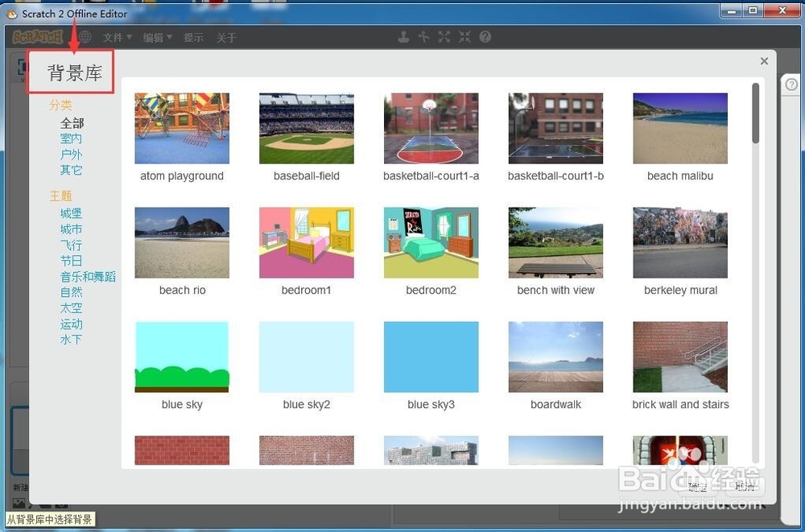Select the Duplicate stamp tool
This screenshot has height=532, width=805.
point(403,37)
